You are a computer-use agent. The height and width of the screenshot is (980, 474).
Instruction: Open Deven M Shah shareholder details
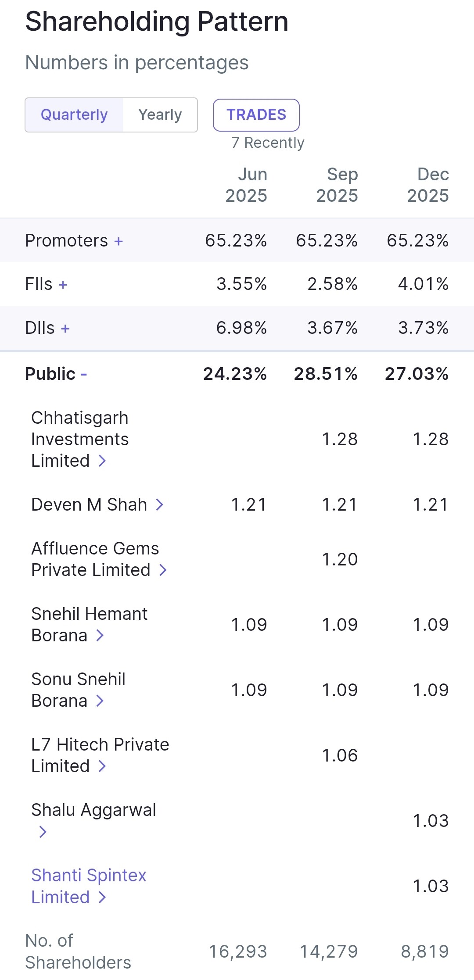pyautogui.click(x=89, y=504)
